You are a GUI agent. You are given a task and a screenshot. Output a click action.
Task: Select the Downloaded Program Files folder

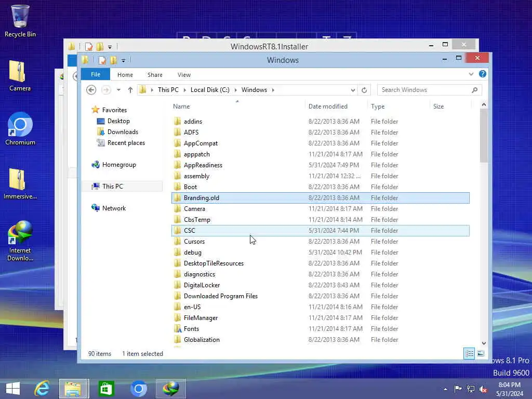click(x=320, y=296)
